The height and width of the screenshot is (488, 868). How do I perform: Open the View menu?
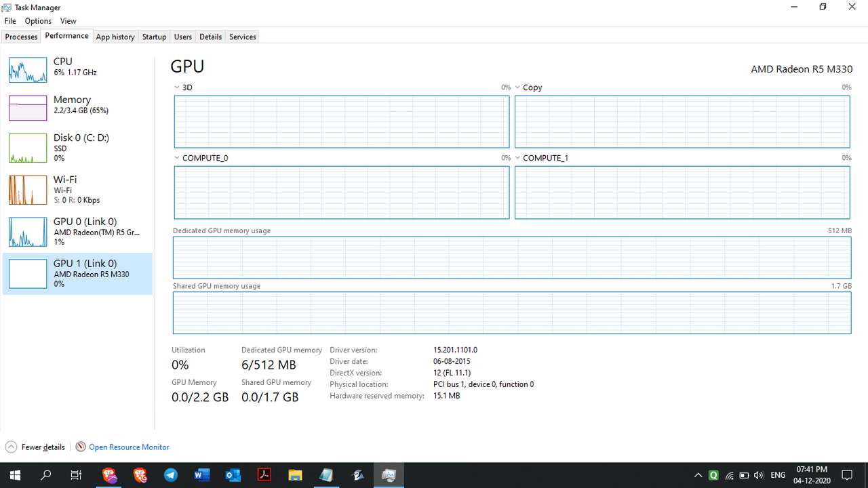click(68, 21)
